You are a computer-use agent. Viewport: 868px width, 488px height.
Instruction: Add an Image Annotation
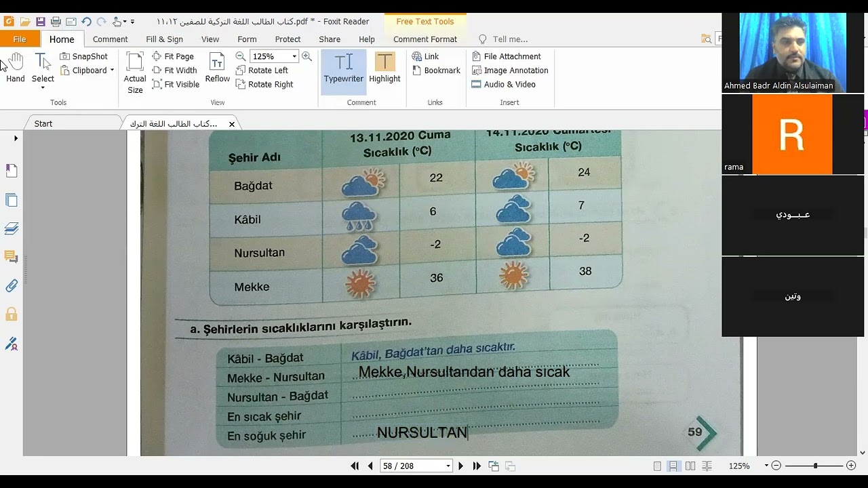coord(509,70)
